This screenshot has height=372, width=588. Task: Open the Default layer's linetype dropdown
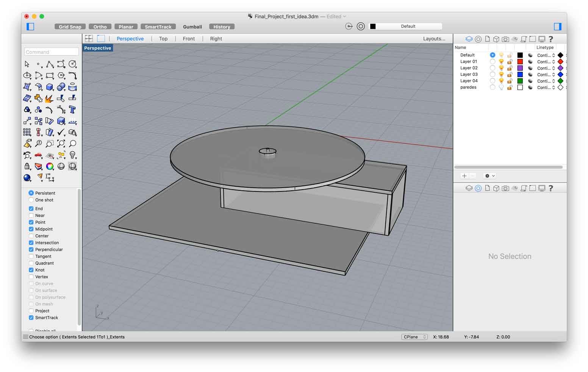pyautogui.click(x=546, y=55)
